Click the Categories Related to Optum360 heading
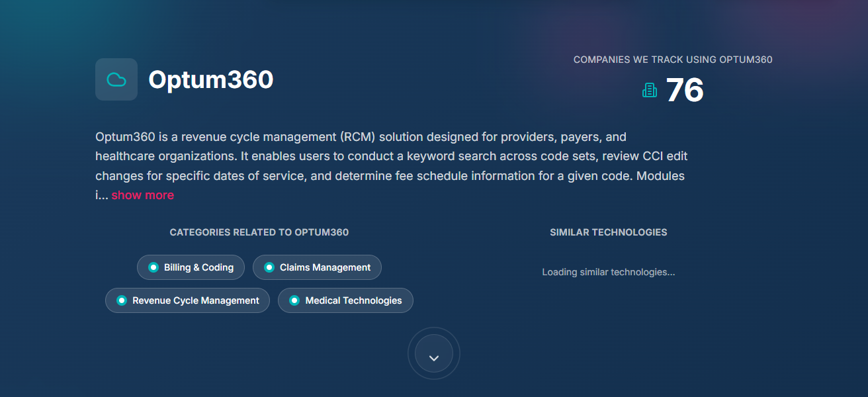The width and height of the screenshot is (868, 397). (x=259, y=232)
